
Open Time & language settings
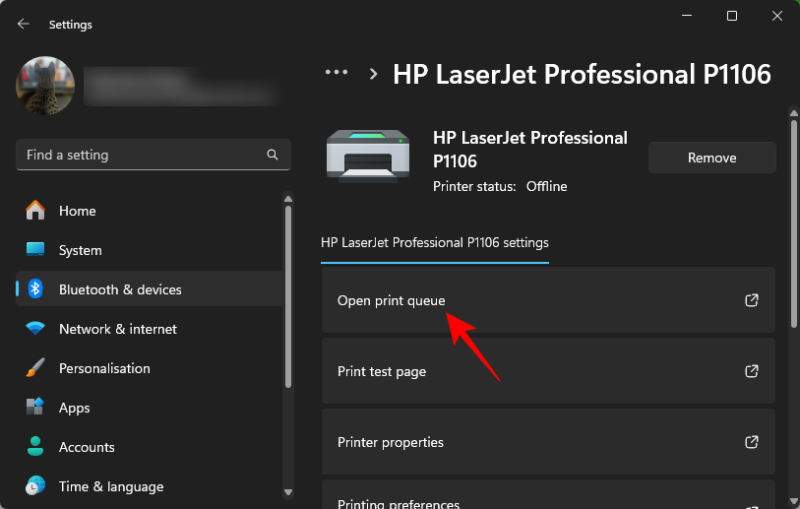149,486
